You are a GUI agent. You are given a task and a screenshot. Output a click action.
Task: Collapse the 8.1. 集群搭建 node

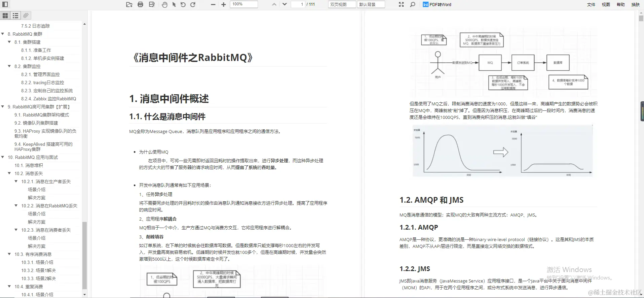9,42
